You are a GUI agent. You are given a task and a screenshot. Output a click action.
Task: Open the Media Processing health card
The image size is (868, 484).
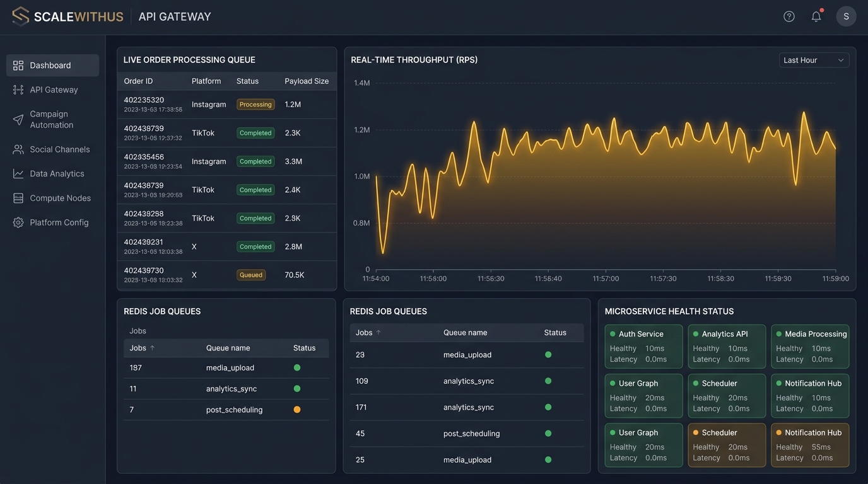[810, 347]
